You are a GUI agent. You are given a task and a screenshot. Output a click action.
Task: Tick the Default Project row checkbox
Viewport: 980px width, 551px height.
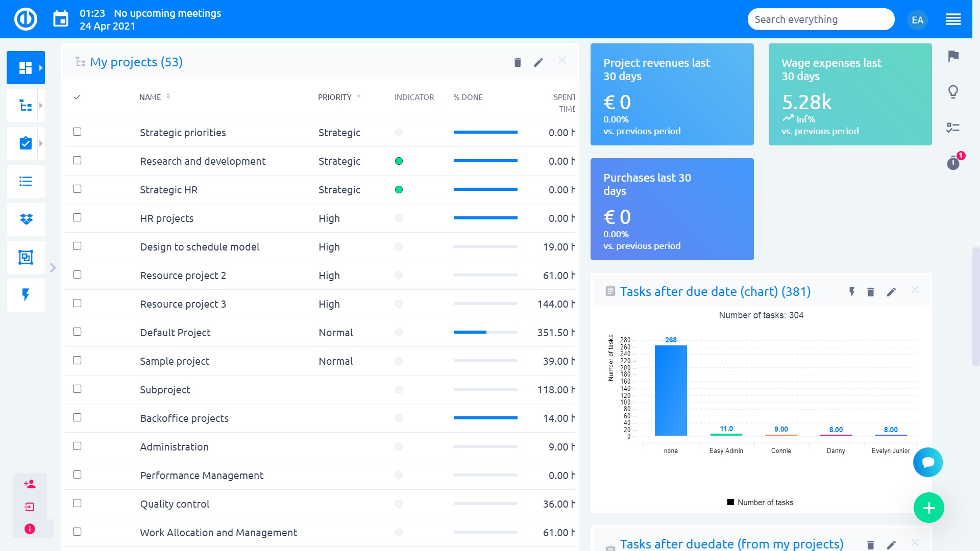(x=77, y=332)
